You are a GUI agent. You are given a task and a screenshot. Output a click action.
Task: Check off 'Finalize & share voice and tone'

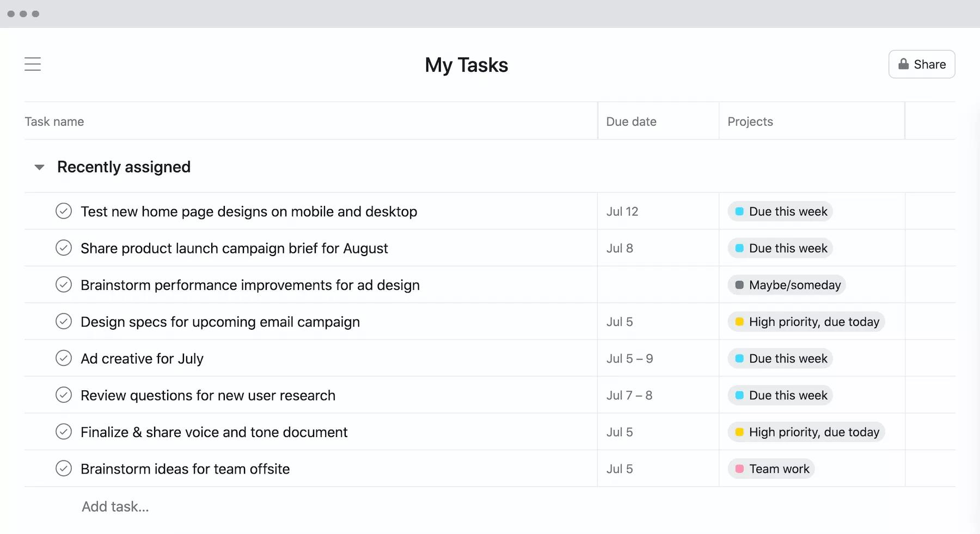point(64,432)
